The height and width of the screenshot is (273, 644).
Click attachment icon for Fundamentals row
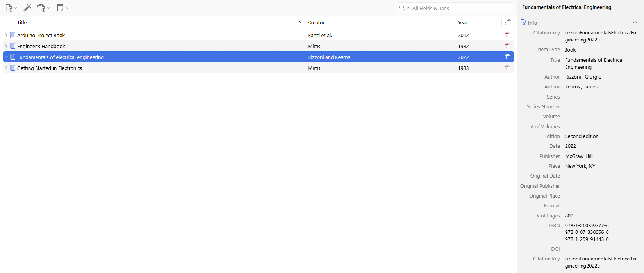[508, 57]
